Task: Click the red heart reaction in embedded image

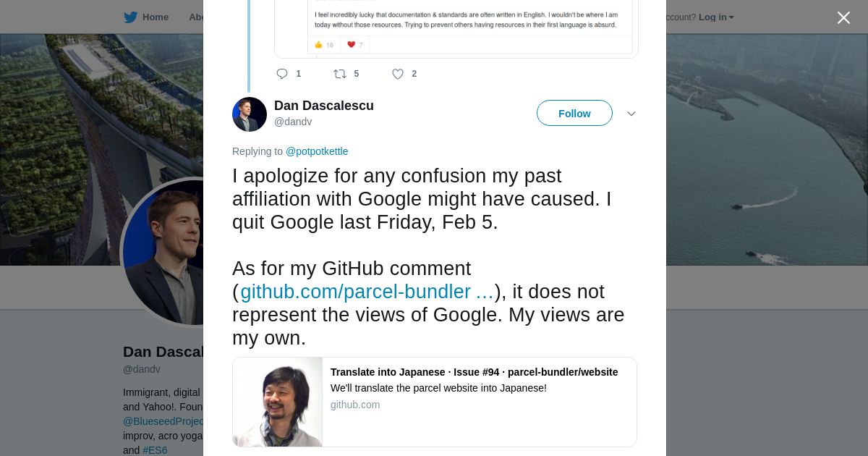Action: click(352, 45)
